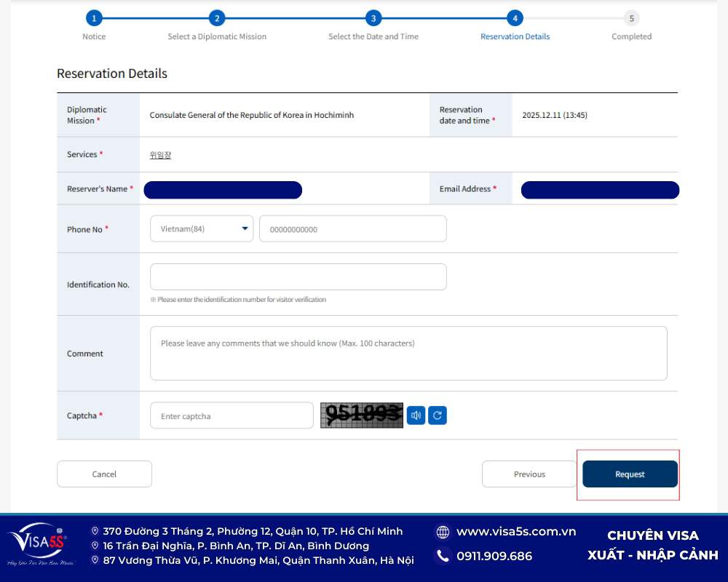
Task: Click the Visa5S logo in the footer
Action: (x=38, y=542)
